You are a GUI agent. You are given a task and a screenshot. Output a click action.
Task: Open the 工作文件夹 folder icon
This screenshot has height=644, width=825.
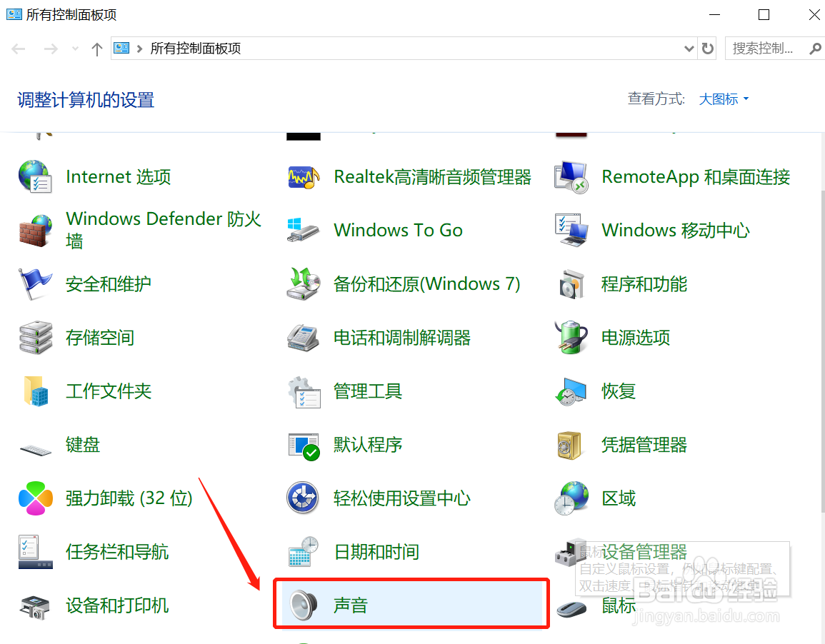coord(35,391)
